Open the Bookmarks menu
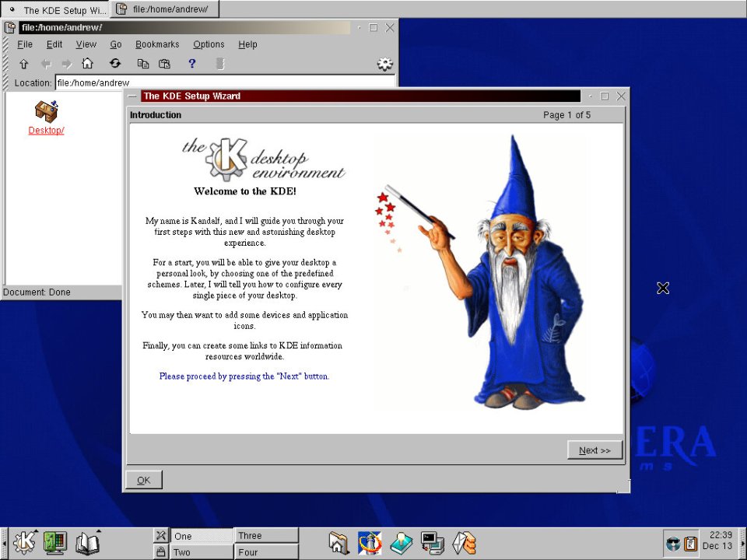Screen dimensions: 747x560 pos(157,44)
